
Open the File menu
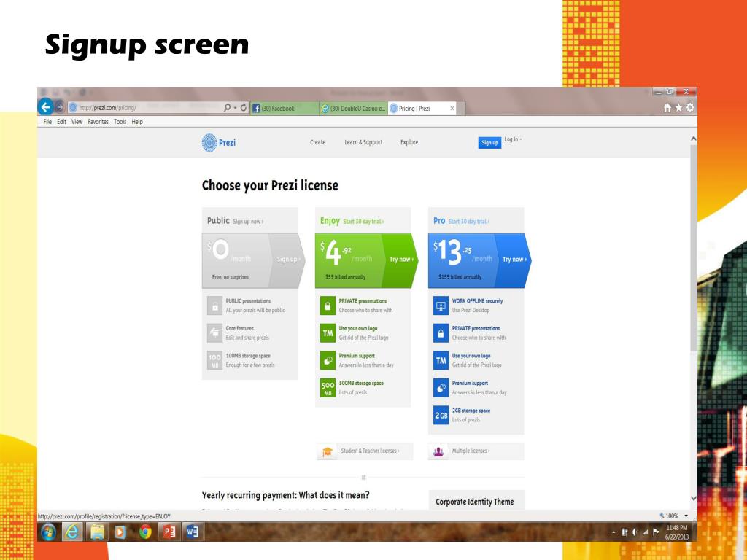pyautogui.click(x=47, y=122)
